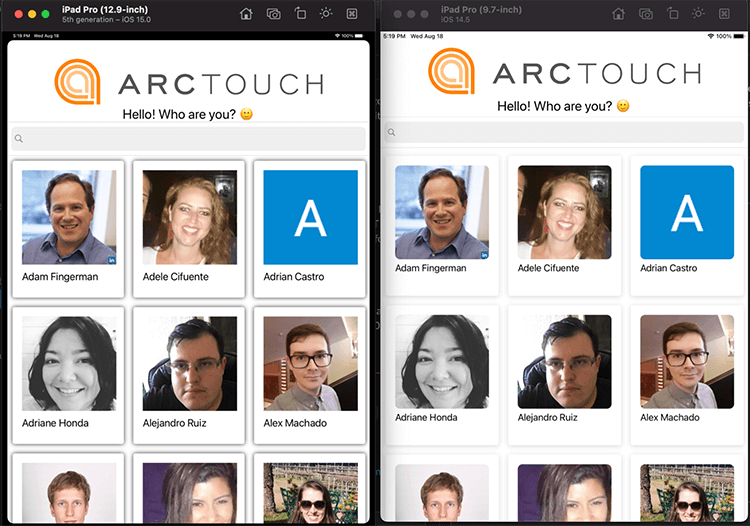The width and height of the screenshot is (750, 526).
Task: Rotate device in iPad Pro 9.7-inch simulator toolbar
Action: [x=673, y=13]
